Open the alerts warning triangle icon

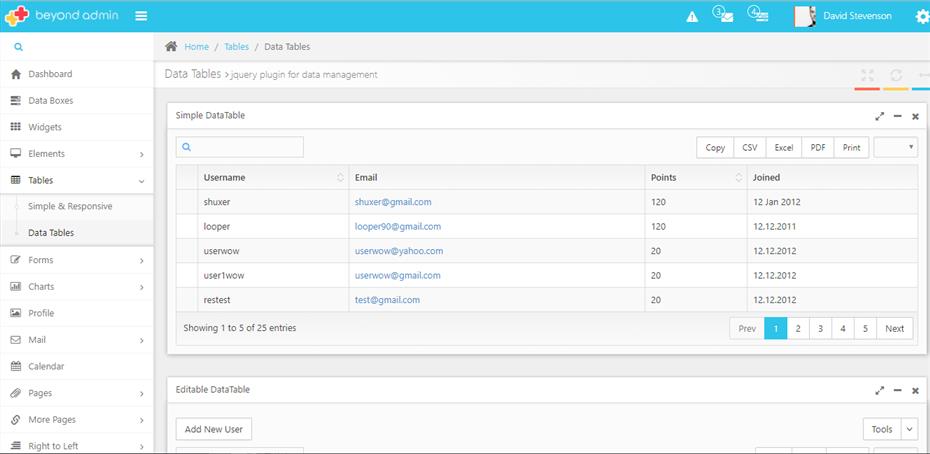point(691,17)
